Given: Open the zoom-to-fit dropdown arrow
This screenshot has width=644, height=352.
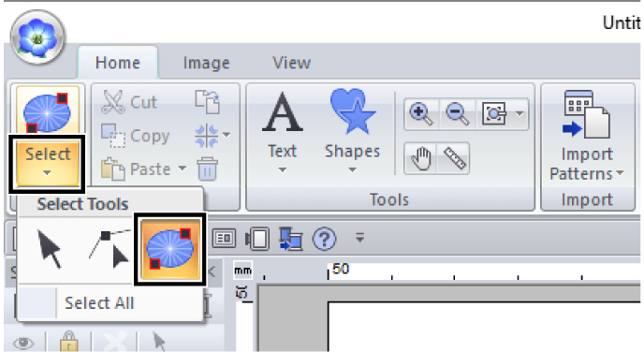Looking at the screenshot, I should [x=520, y=114].
